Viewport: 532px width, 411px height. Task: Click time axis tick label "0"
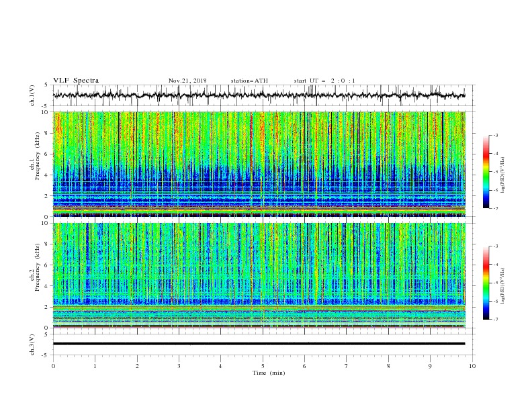point(53,366)
